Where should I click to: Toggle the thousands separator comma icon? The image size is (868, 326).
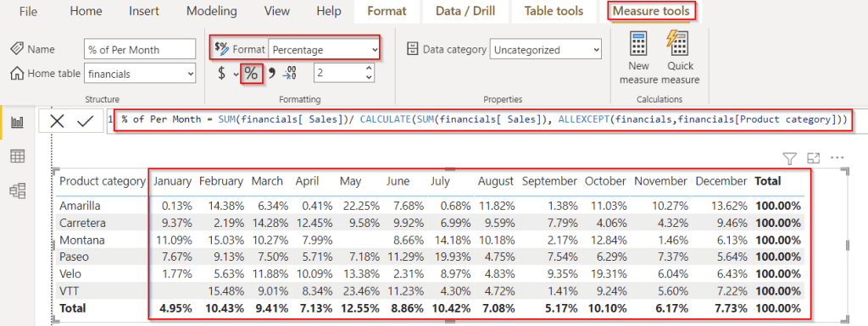(x=272, y=74)
